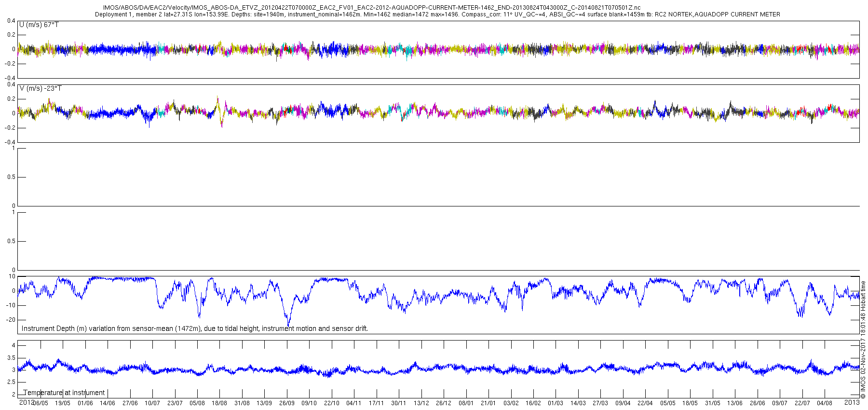Select the 03/02 date tick label

click(511, 403)
